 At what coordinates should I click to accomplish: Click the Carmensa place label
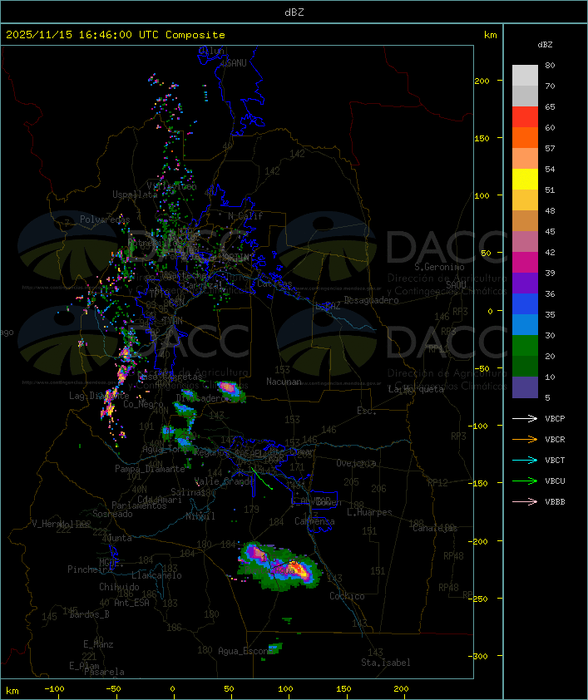click(314, 521)
